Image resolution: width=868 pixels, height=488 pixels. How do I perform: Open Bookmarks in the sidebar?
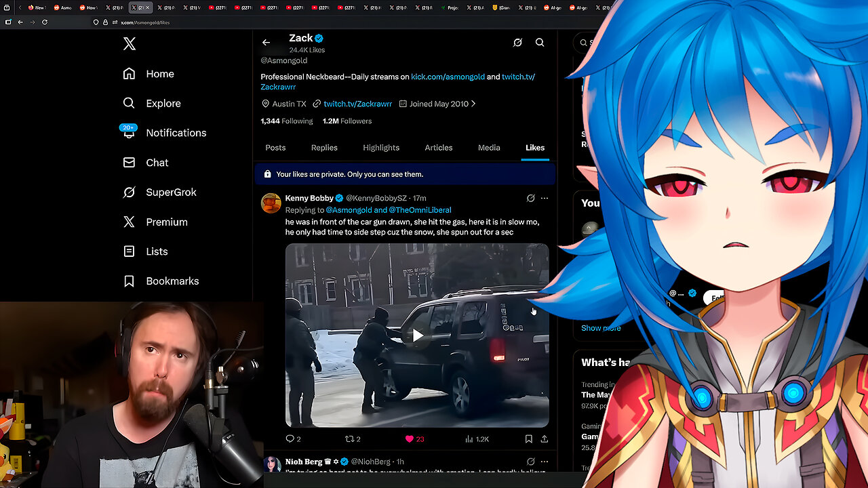(161, 281)
